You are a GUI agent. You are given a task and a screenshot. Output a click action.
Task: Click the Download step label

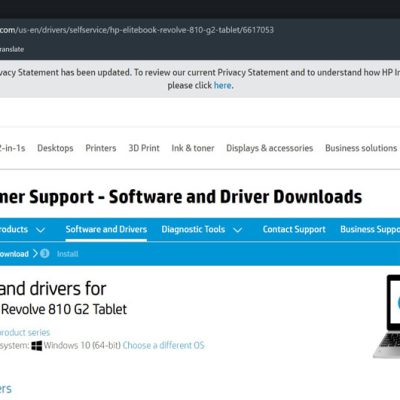(14, 254)
